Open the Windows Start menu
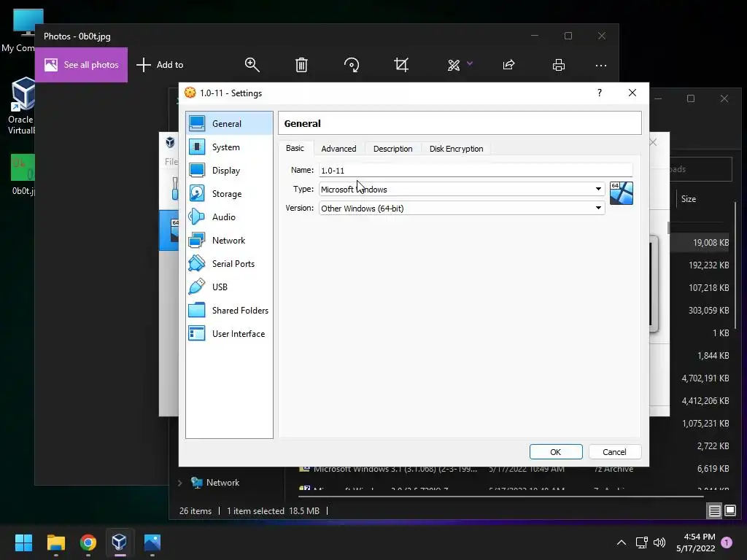Screen dimensions: 747x560 click(x=23, y=542)
